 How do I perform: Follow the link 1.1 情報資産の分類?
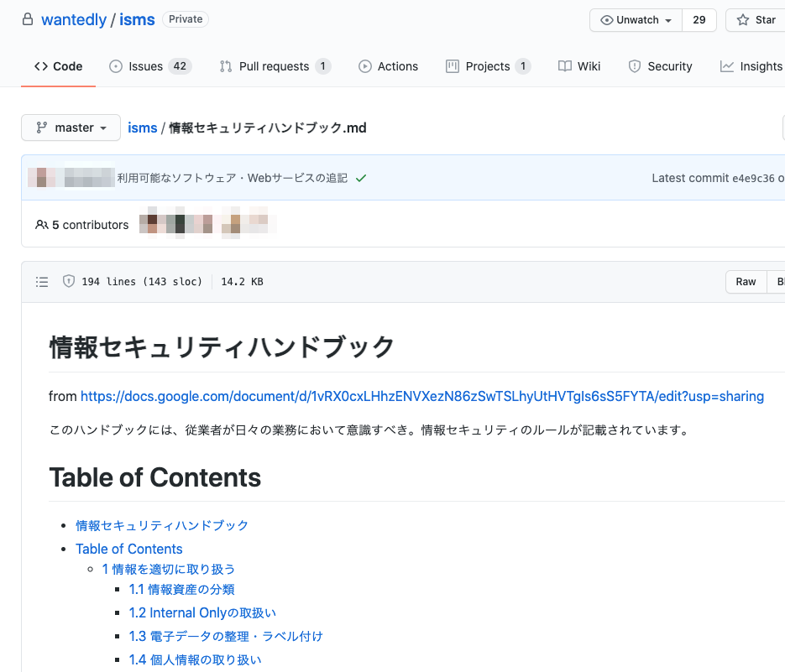tap(181, 590)
